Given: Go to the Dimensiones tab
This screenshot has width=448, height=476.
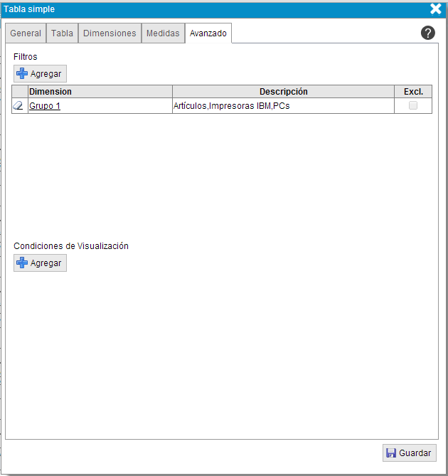Looking at the screenshot, I should (110, 33).
